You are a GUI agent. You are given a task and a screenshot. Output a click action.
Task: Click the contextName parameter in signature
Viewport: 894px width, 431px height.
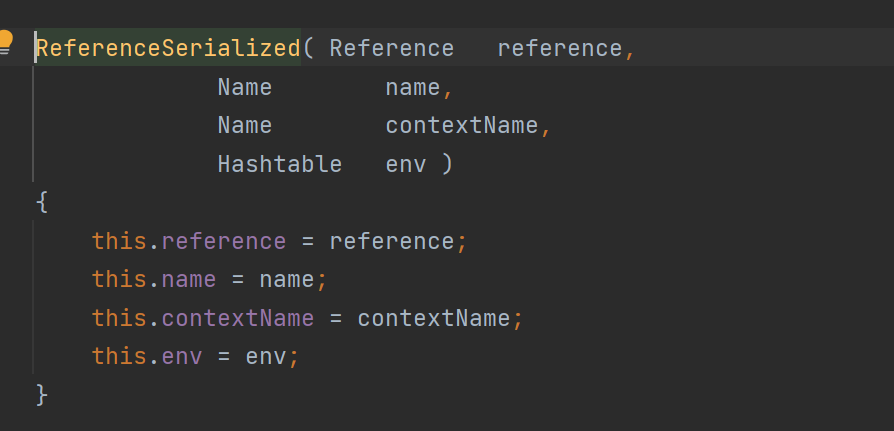tap(462, 125)
